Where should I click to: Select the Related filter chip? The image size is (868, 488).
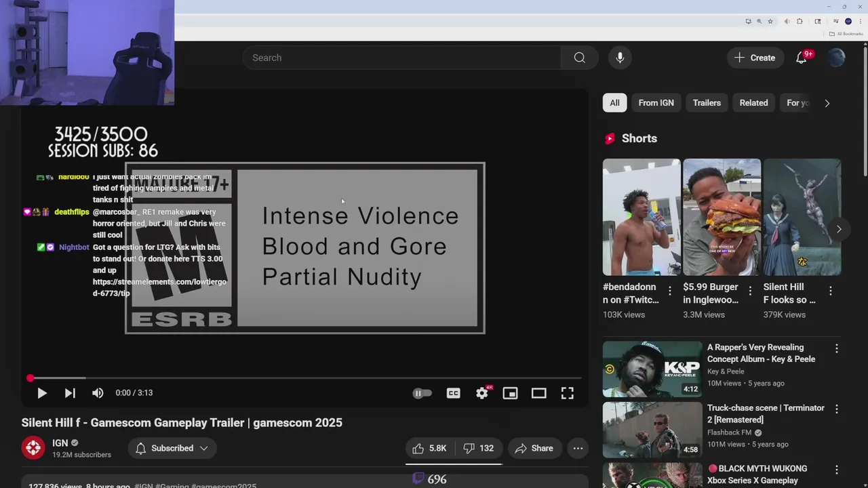[753, 103]
